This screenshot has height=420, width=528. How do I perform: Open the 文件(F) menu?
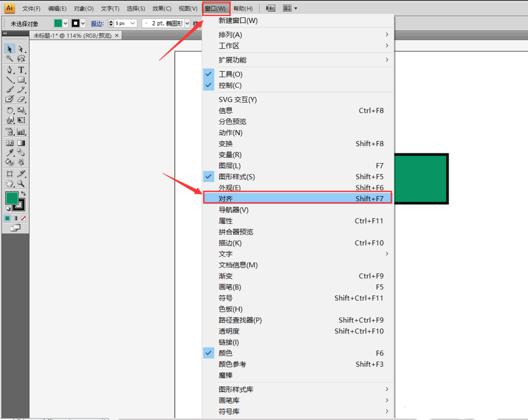point(31,8)
